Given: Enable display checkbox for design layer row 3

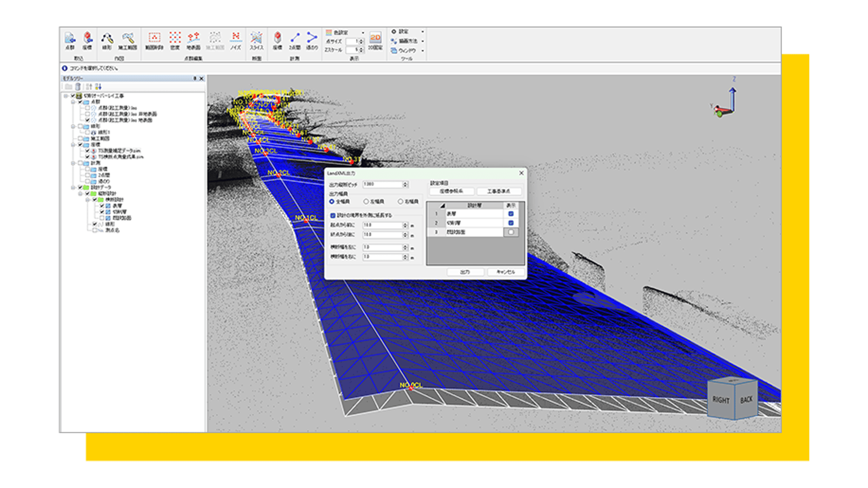Looking at the screenshot, I should pyautogui.click(x=511, y=232).
